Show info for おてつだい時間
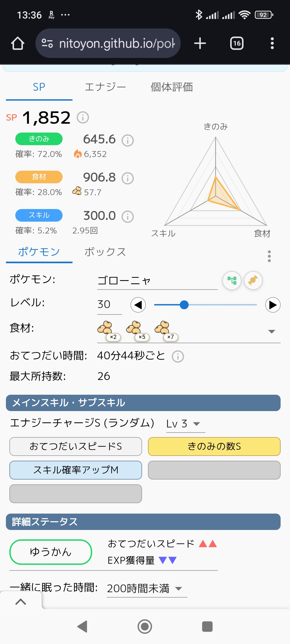290x644 pixels. (178, 357)
